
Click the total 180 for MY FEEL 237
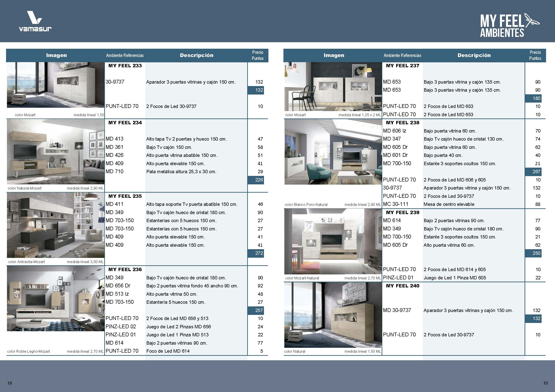pyautogui.click(x=533, y=98)
